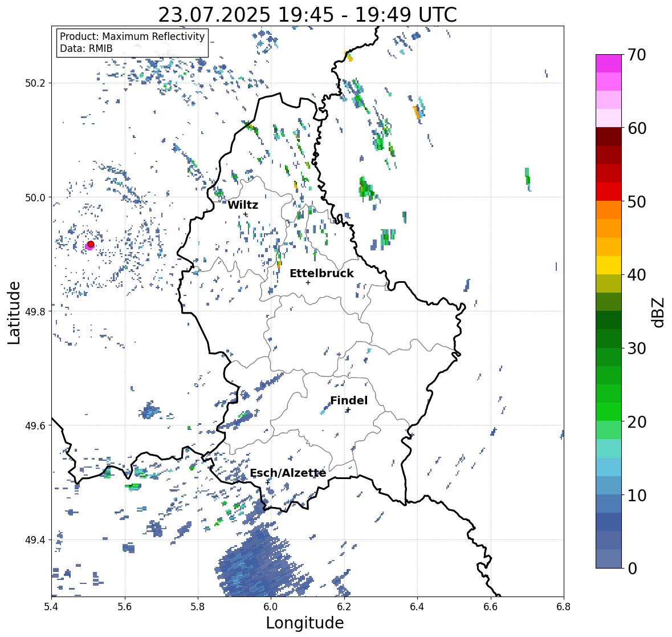Click the yellow colorbar swatch at 40

[x=609, y=265]
